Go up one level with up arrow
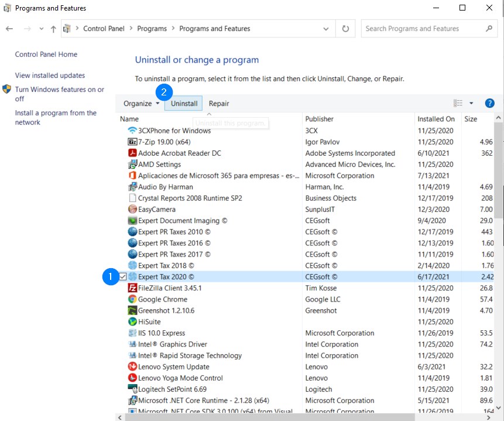The width and height of the screenshot is (504, 421). pyautogui.click(x=53, y=29)
